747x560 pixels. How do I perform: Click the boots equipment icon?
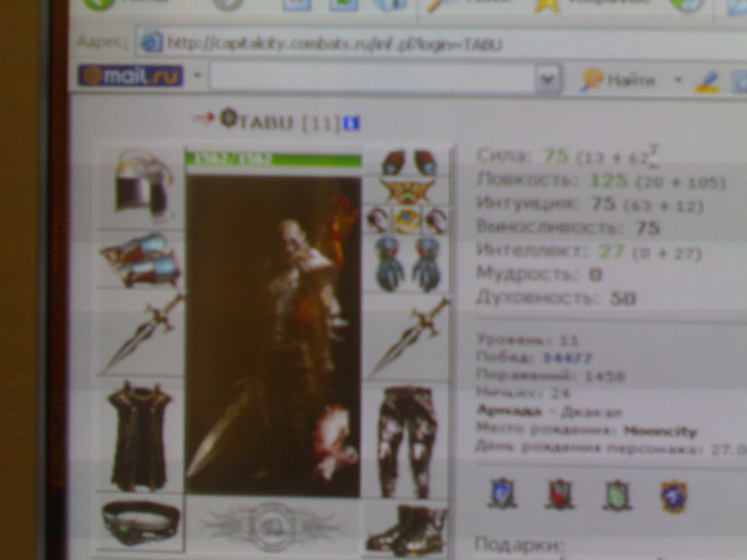click(x=406, y=529)
